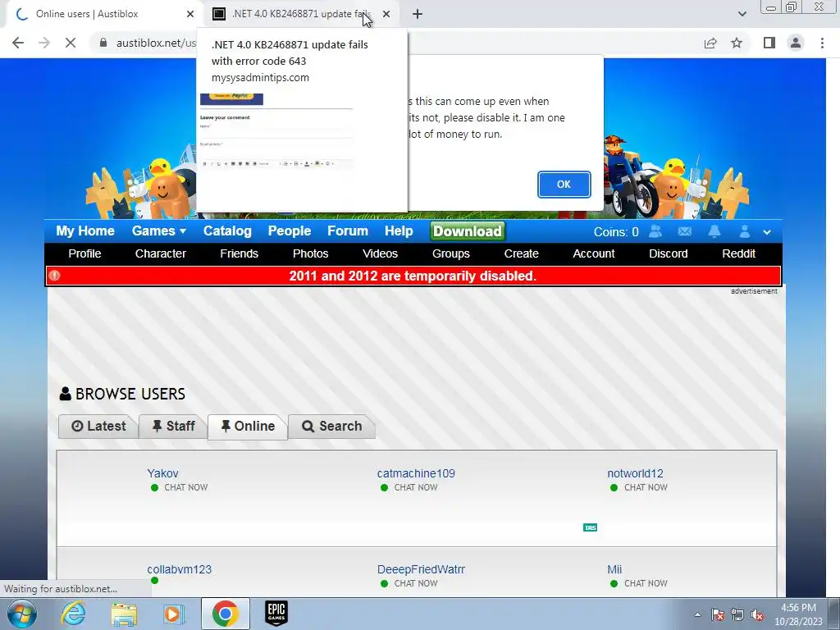840x630 pixels.
Task: Open catmachine109's user profile
Action: click(x=416, y=473)
